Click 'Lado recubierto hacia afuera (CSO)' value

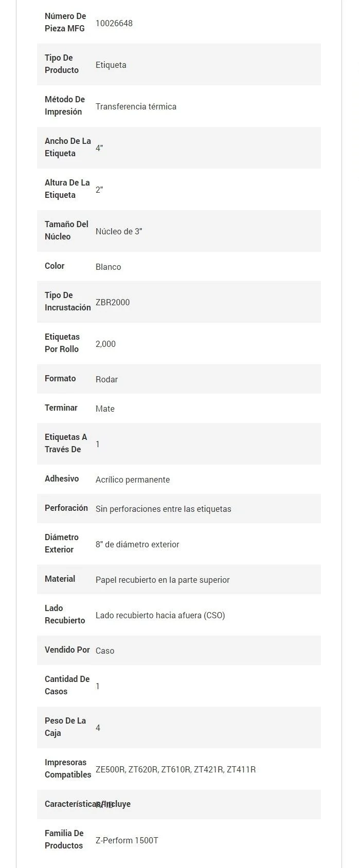coord(160,615)
